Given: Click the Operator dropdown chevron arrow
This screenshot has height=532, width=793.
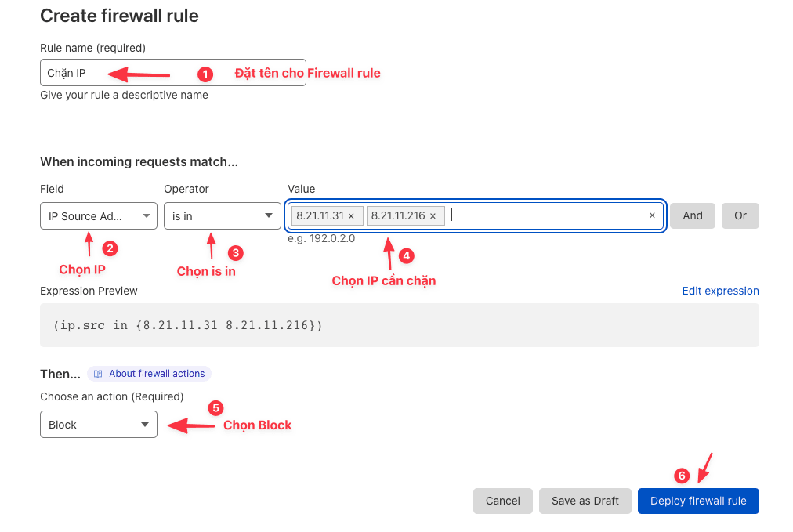Looking at the screenshot, I should [x=268, y=215].
